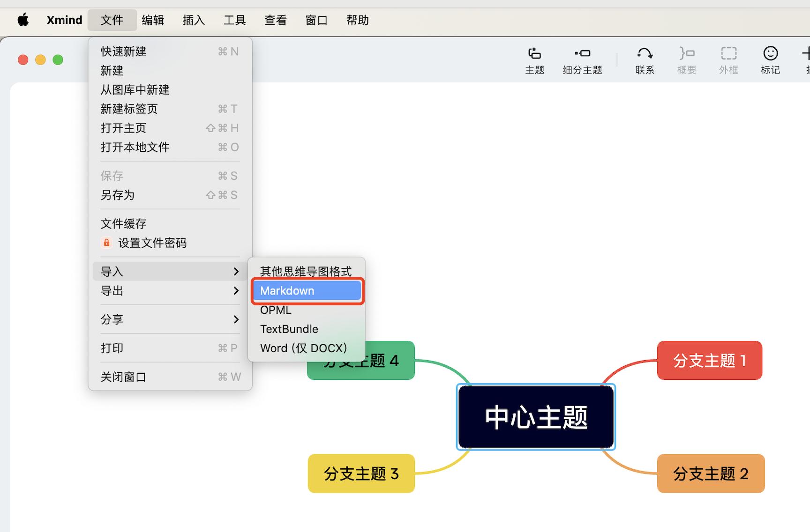Select the orange 分支主题 2 node

(x=711, y=473)
